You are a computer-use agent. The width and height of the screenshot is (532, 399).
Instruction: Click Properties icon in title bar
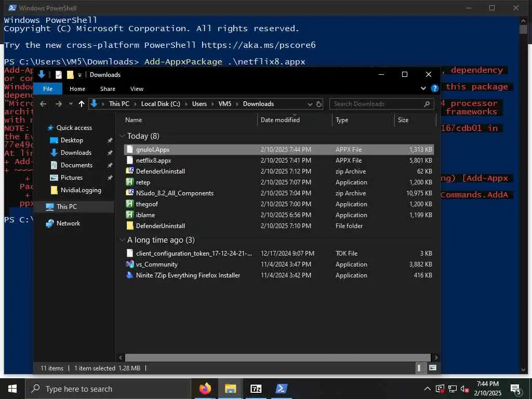tap(58, 75)
